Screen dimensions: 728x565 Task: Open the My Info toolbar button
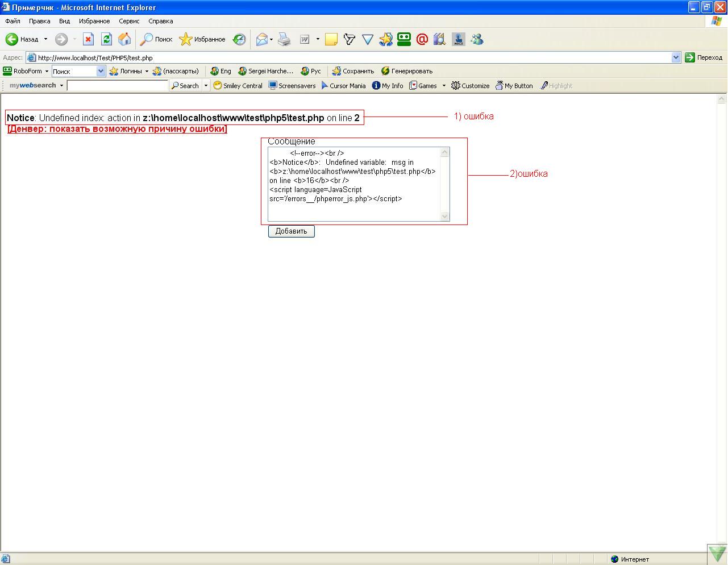pos(388,86)
